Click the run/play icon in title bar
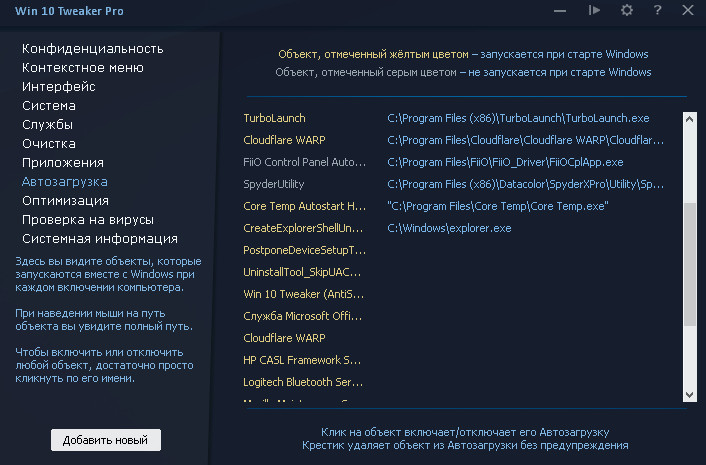 tap(594, 10)
